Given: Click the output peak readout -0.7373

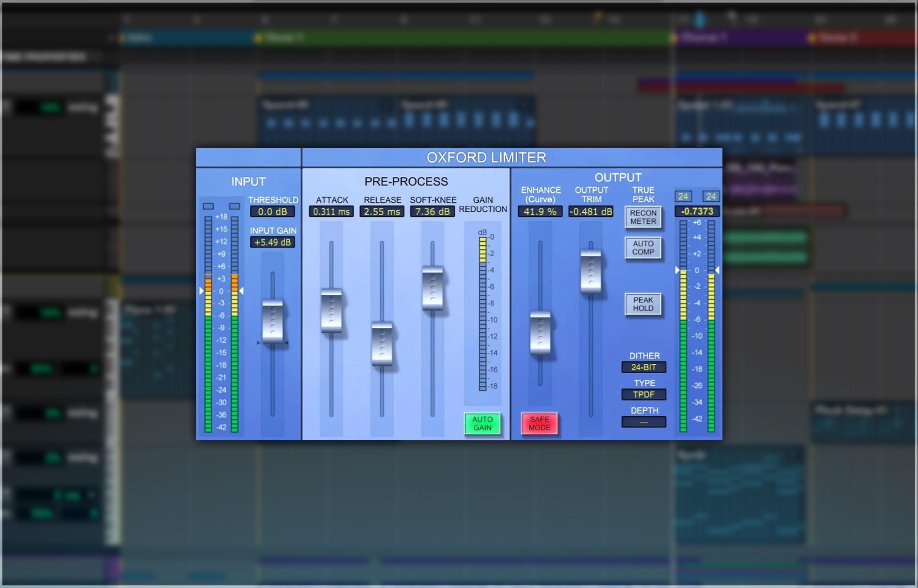Looking at the screenshot, I should (x=697, y=211).
